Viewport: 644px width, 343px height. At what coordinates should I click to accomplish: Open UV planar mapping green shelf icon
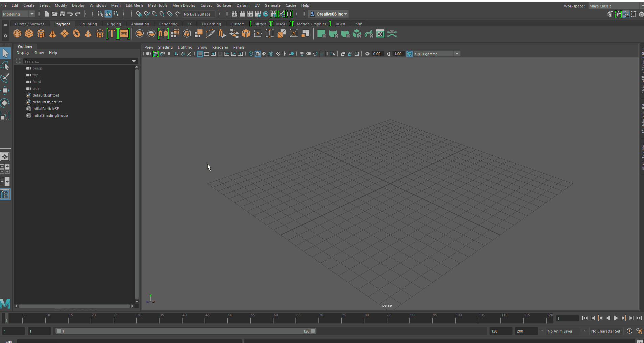pyautogui.click(x=321, y=33)
